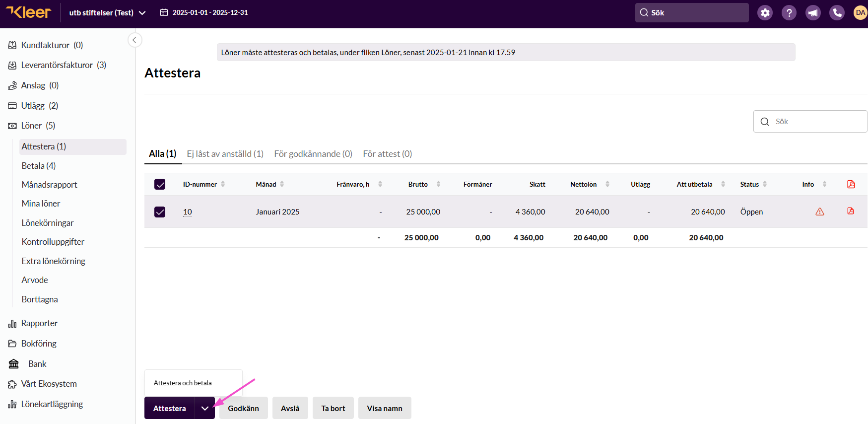
Task: Click the Bokföring folder icon
Action: point(12,344)
